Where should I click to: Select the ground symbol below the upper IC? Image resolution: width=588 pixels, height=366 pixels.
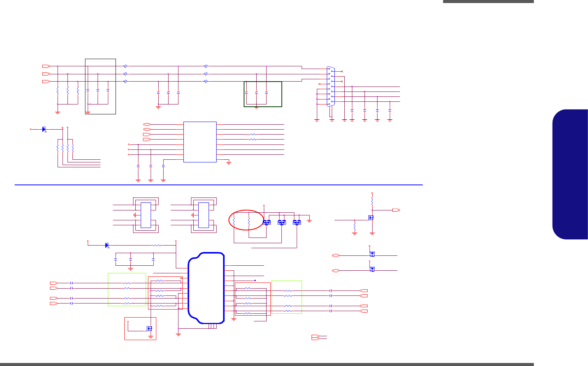click(229, 163)
